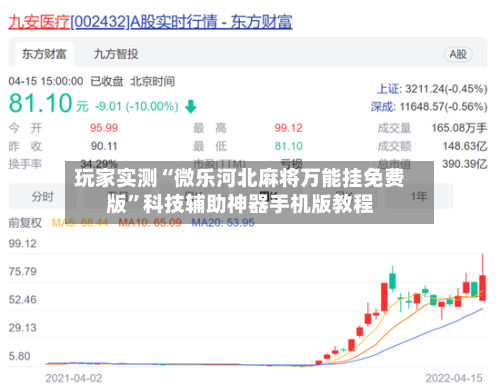500x385 pixels.
Task: Click the 最高 value 99.12
Action: click(288, 128)
